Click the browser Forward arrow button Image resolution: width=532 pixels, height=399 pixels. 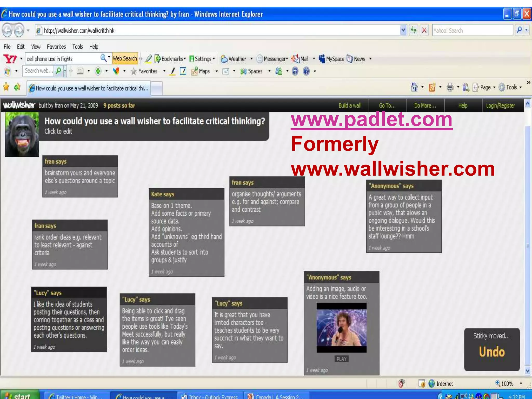tap(19, 30)
